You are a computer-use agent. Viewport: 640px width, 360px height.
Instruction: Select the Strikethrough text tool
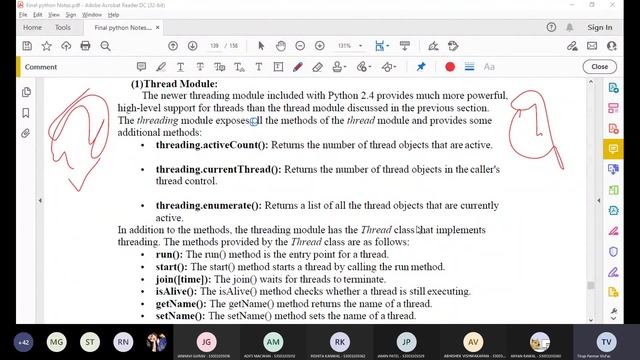(x=200, y=67)
